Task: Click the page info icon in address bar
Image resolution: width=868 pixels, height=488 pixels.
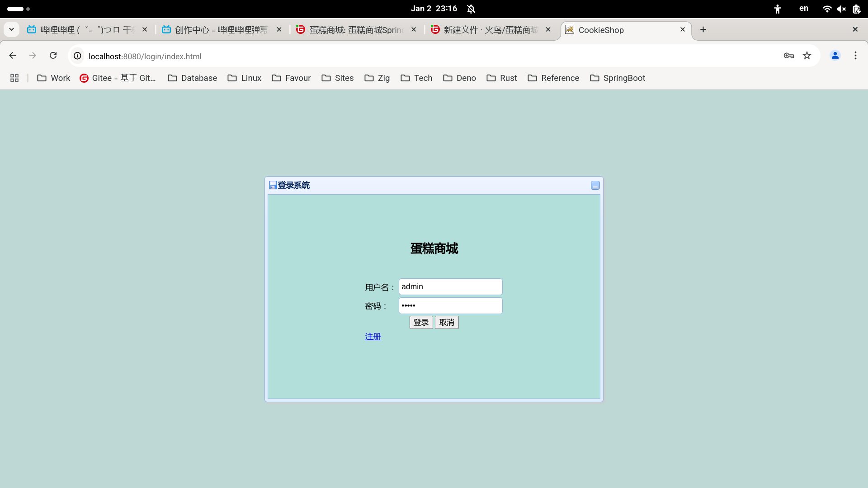Action: (77, 56)
